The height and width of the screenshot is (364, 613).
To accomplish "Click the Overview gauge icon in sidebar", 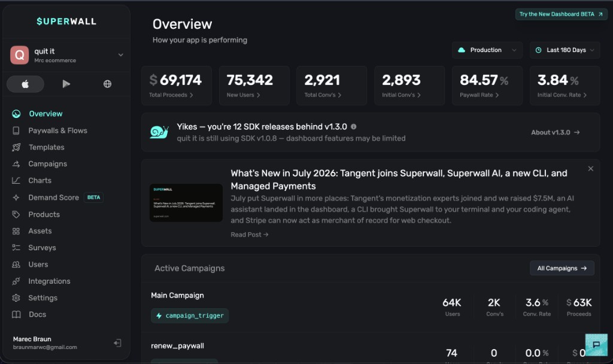I will [16, 114].
